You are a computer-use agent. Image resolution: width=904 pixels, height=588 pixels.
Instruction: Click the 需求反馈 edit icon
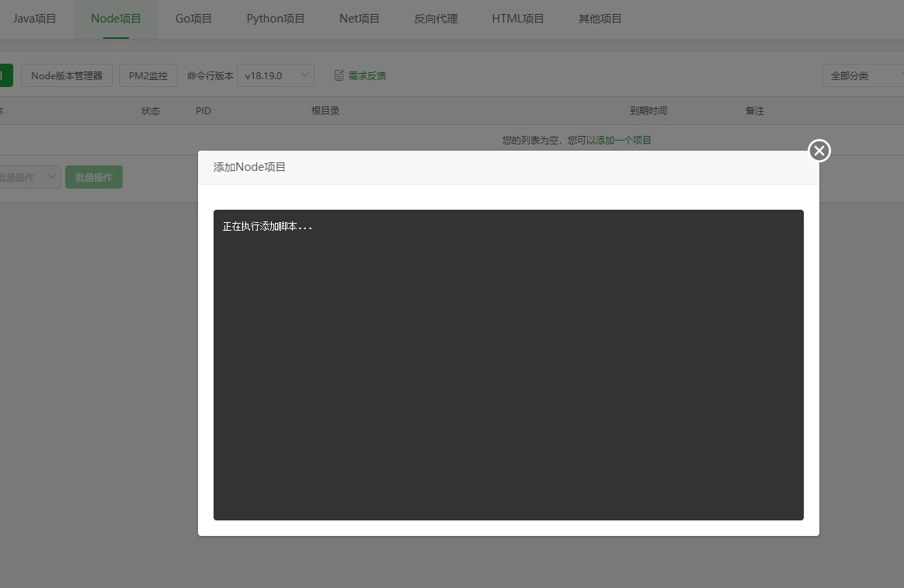339,75
